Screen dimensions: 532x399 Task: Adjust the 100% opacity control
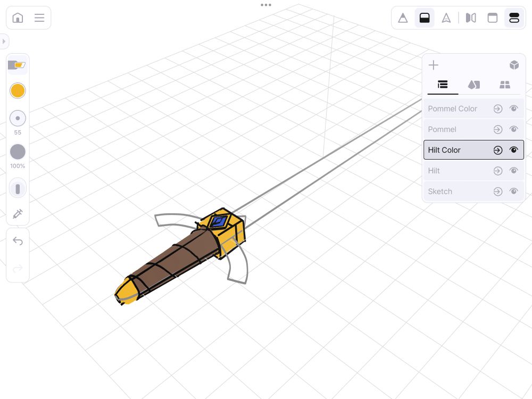click(18, 152)
